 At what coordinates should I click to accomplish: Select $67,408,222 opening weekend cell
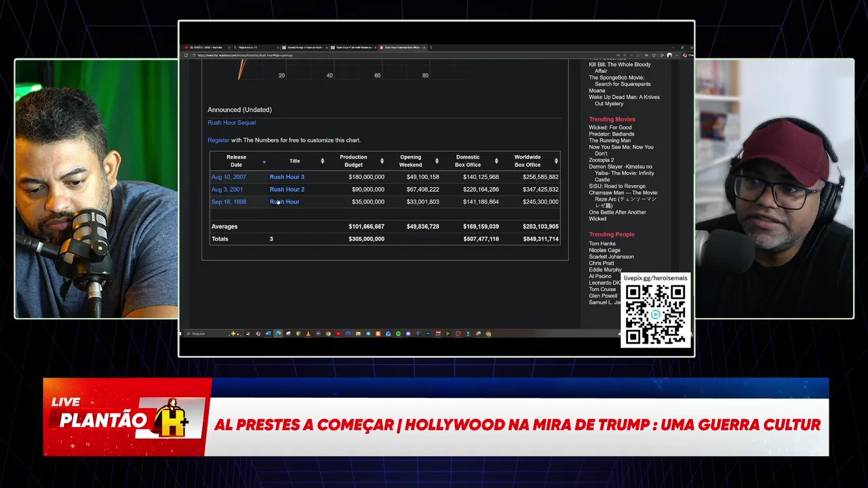pyautogui.click(x=422, y=190)
